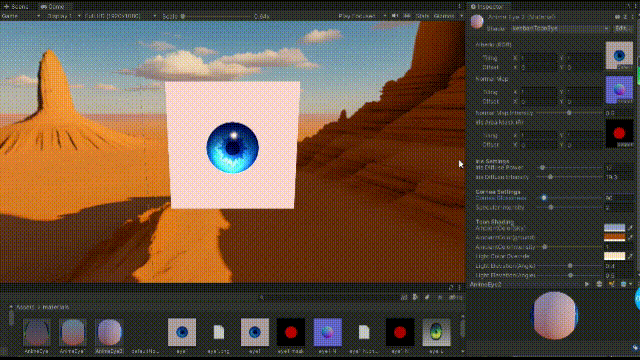Viewport: 640px width, 360px height.
Task: Select the AnimeEye1 material asset
Action: coord(72,336)
